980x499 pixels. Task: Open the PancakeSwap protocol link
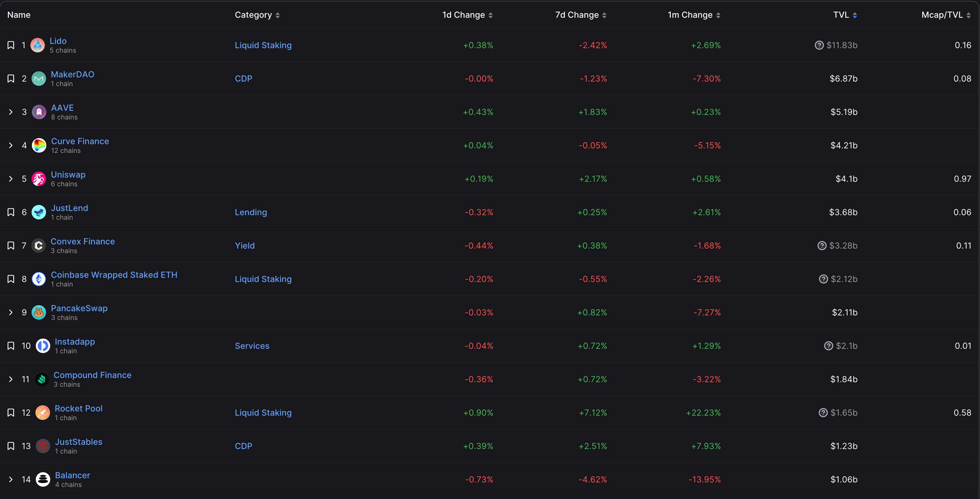pyautogui.click(x=79, y=308)
